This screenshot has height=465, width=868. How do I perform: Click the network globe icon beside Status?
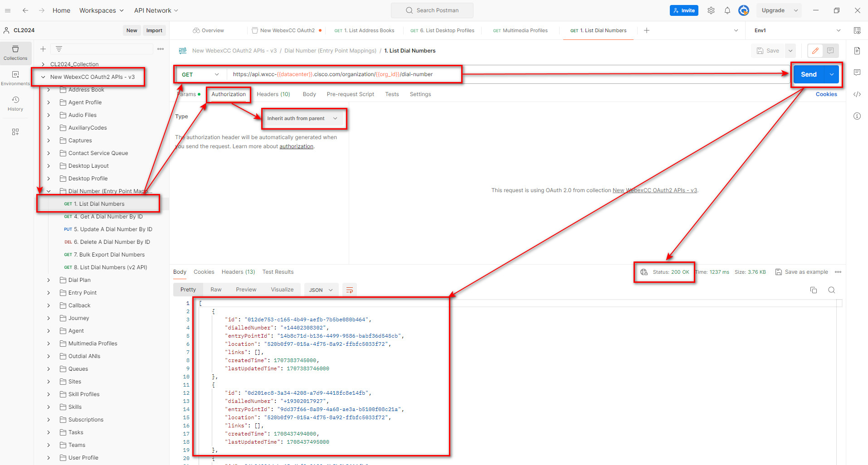pos(644,272)
